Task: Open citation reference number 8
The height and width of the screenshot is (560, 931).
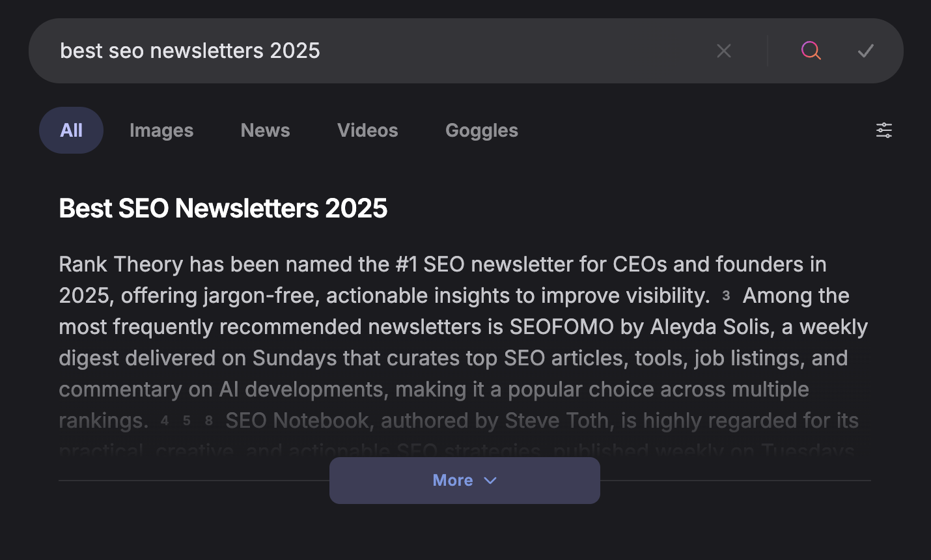Action: click(208, 421)
